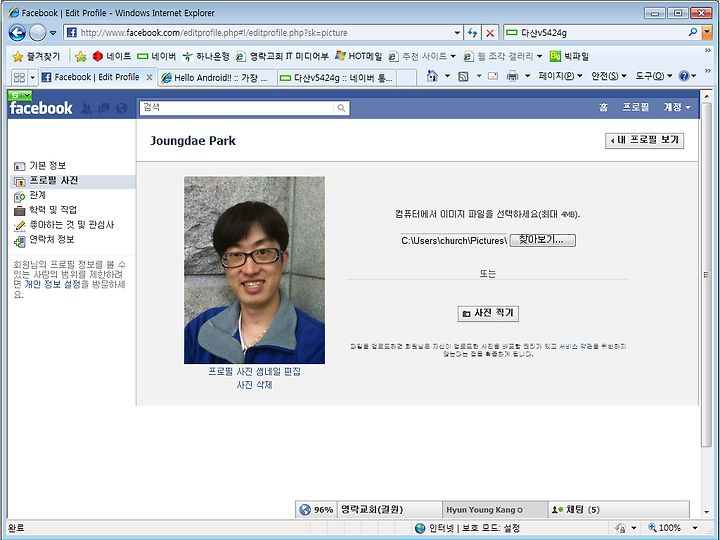Open the HOT메일 favorites link
720x540 pixels.
[359, 56]
